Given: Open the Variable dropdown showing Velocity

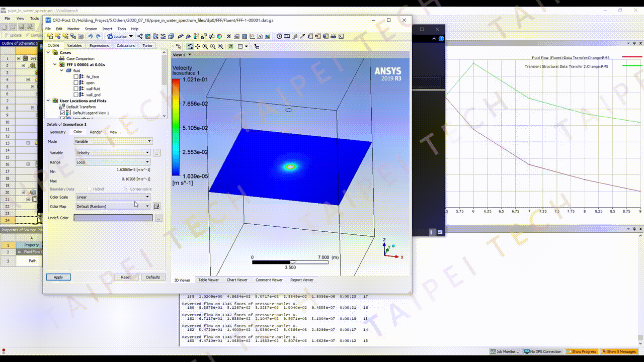Looking at the screenshot, I should (x=113, y=153).
